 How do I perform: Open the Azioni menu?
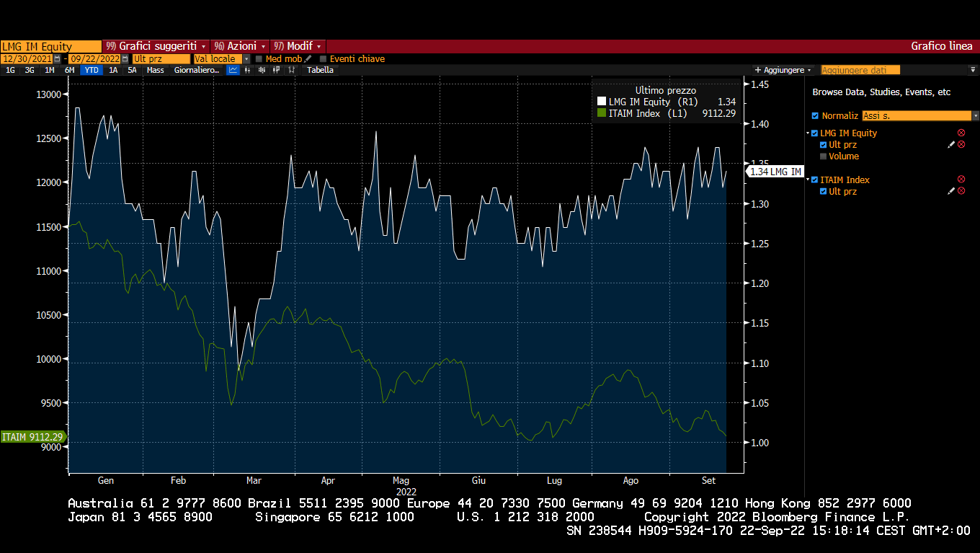tap(240, 45)
